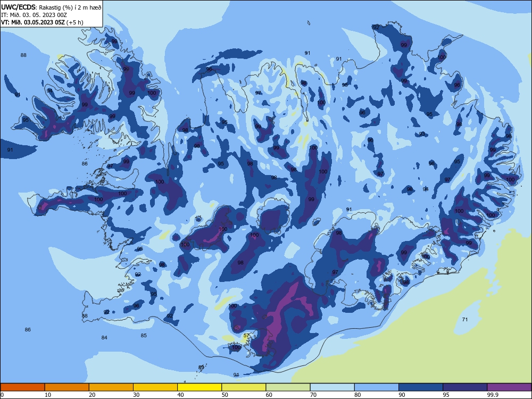Viewport: 532px width, 399px height.
Task: Click the initial time line 'IT: Mið. 03. 05. 2023 00Z'
Action: pyautogui.click(x=34, y=15)
